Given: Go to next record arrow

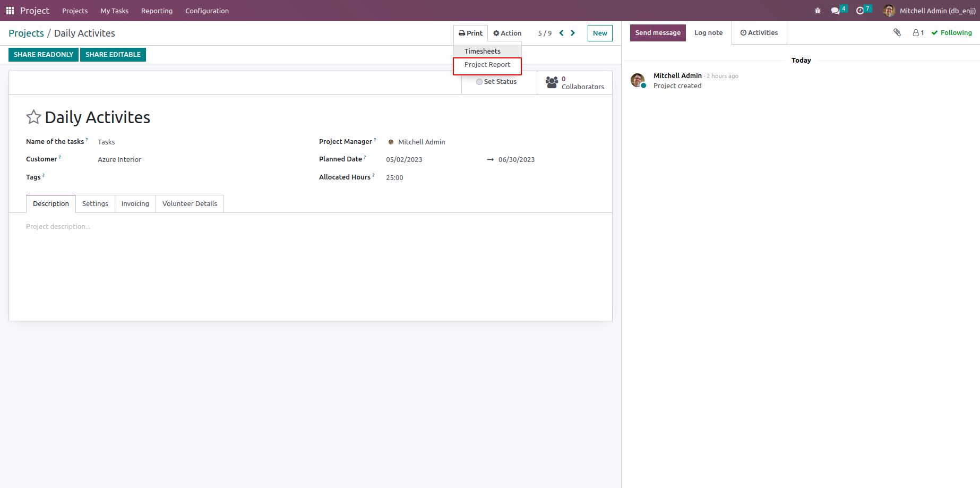Looking at the screenshot, I should [x=573, y=33].
